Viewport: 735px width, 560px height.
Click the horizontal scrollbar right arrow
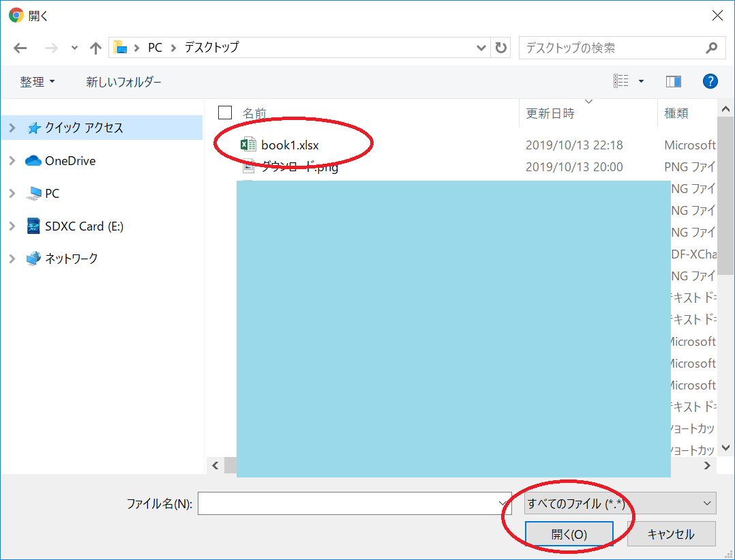coord(708,466)
